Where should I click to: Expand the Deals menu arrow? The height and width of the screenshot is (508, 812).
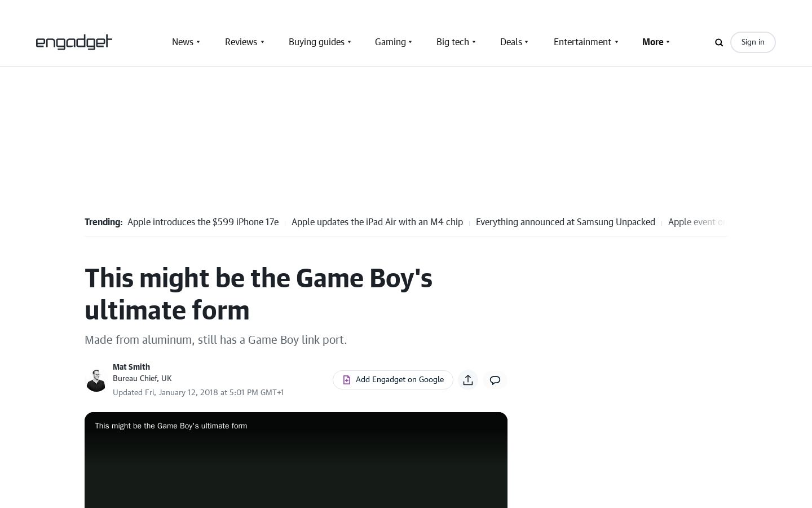pyautogui.click(x=527, y=42)
